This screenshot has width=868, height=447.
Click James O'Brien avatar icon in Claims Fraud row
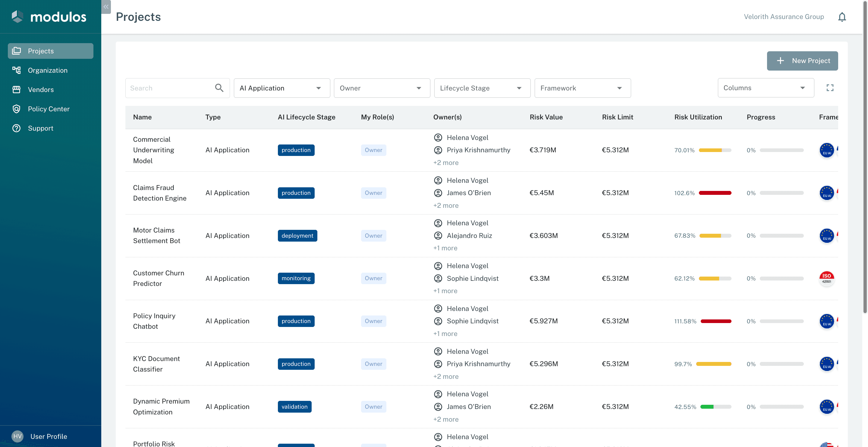[438, 193]
